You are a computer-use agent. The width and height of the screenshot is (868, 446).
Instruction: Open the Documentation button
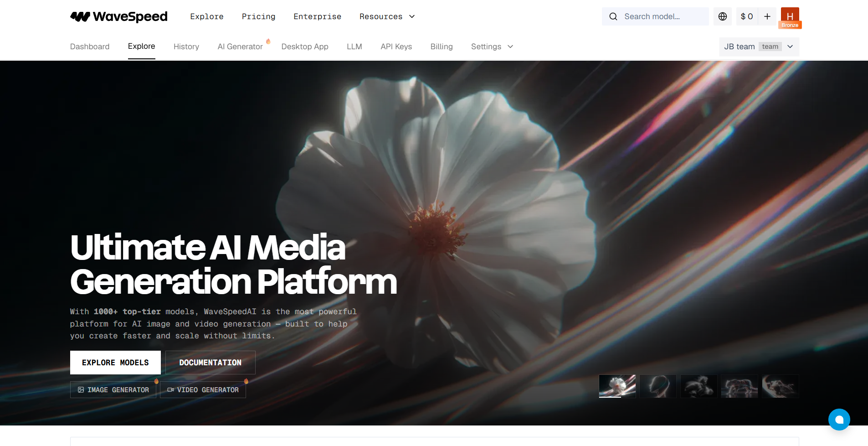[x=210, y=363]
